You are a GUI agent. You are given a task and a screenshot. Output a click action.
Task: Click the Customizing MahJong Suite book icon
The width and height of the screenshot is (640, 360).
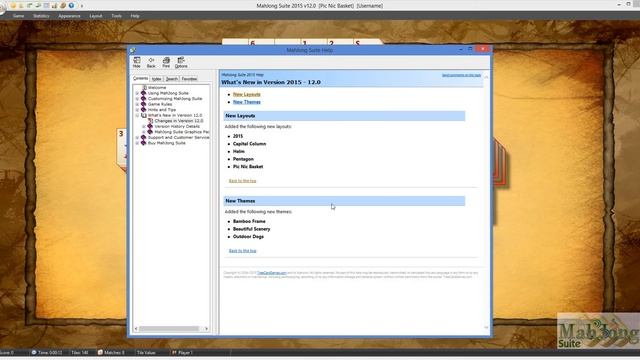click(144, 99)
